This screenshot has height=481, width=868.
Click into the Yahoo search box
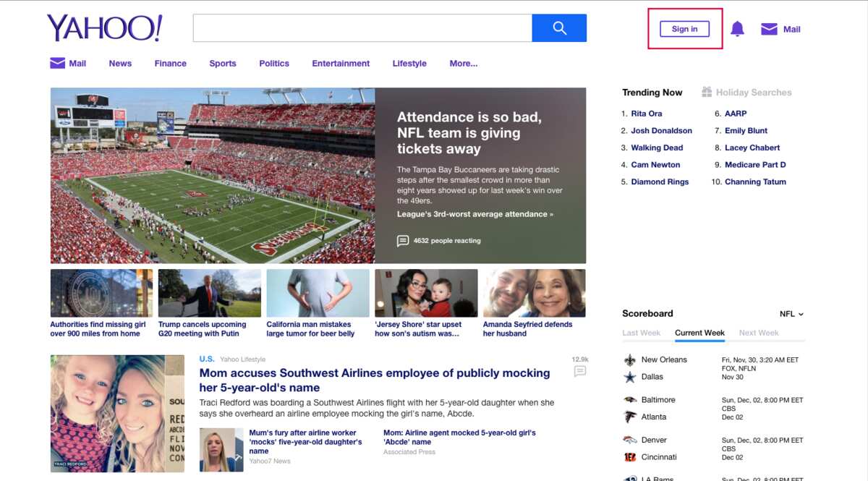pyautogui.click(x=362, y=28)
